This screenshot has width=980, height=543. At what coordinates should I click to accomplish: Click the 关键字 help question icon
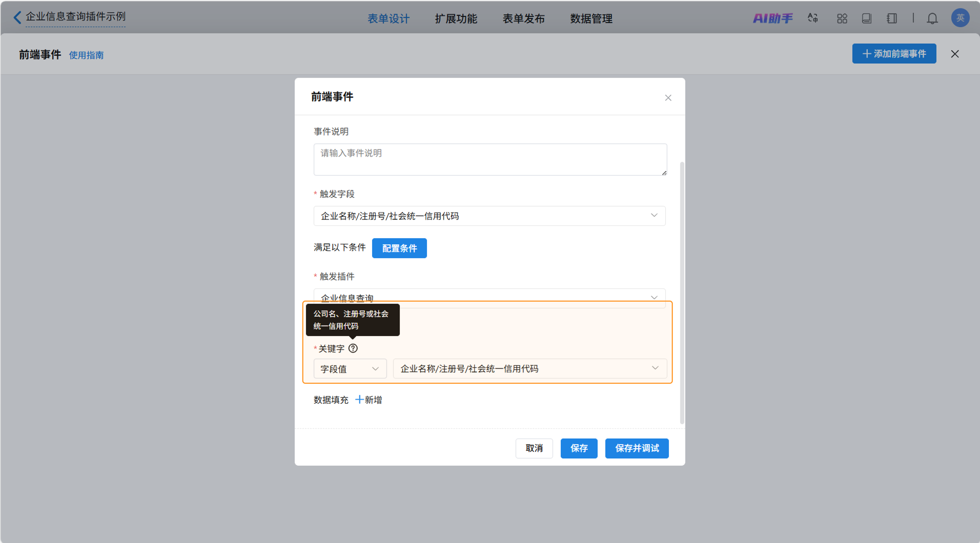pyautogui.click(x=353, y=348)
